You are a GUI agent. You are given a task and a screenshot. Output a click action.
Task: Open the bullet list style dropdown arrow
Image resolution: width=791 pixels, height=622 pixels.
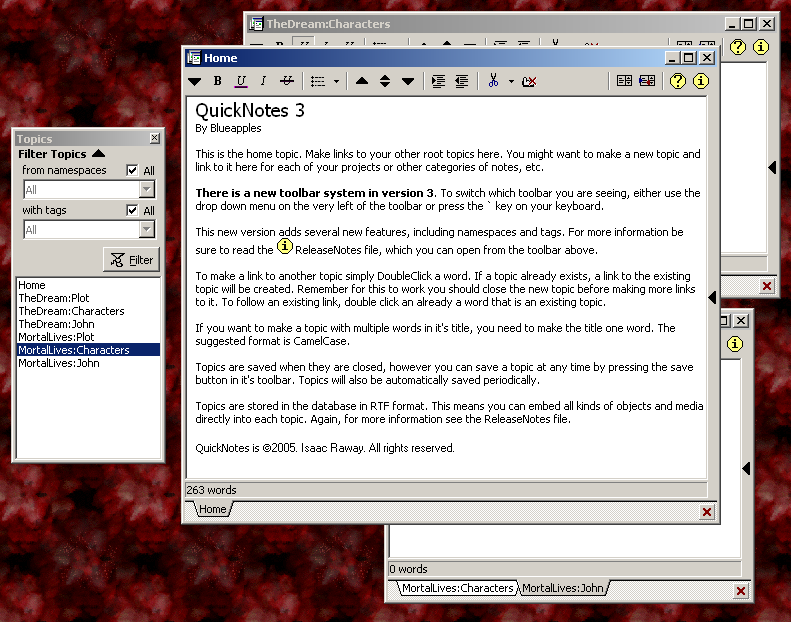336,81
